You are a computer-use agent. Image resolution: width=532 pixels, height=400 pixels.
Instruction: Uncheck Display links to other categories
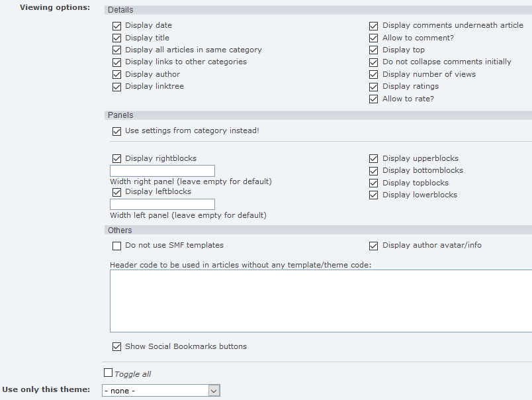click(117, 62)
